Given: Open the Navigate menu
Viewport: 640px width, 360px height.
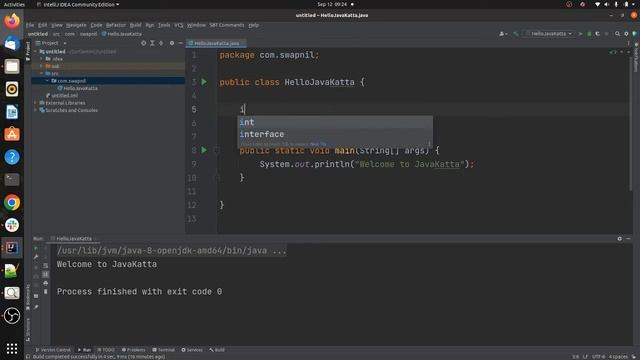Looking at the screenshot, I should click(76, 25).
